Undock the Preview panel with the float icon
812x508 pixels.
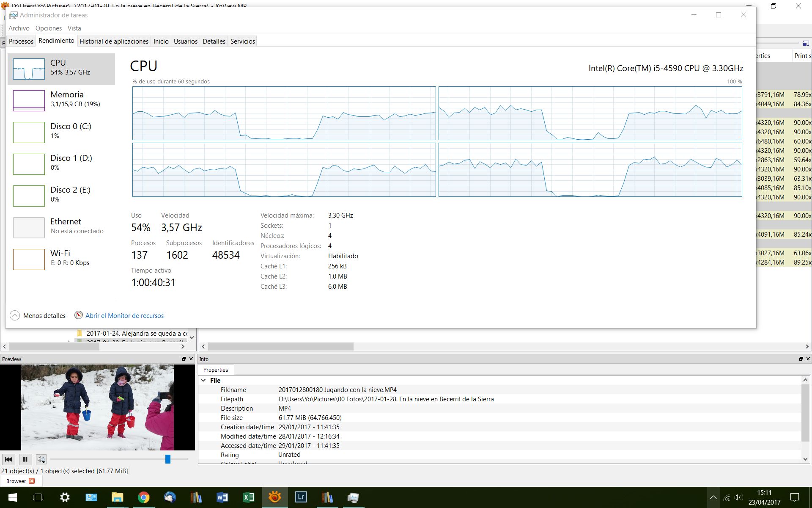pos(184,359)
